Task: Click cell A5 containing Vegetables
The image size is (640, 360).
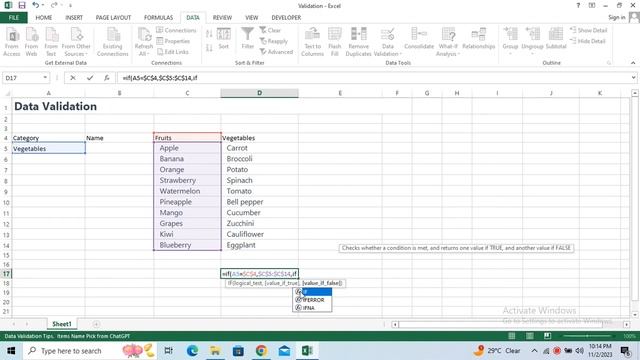Action: pyautogui.click(x=49, y=149)
